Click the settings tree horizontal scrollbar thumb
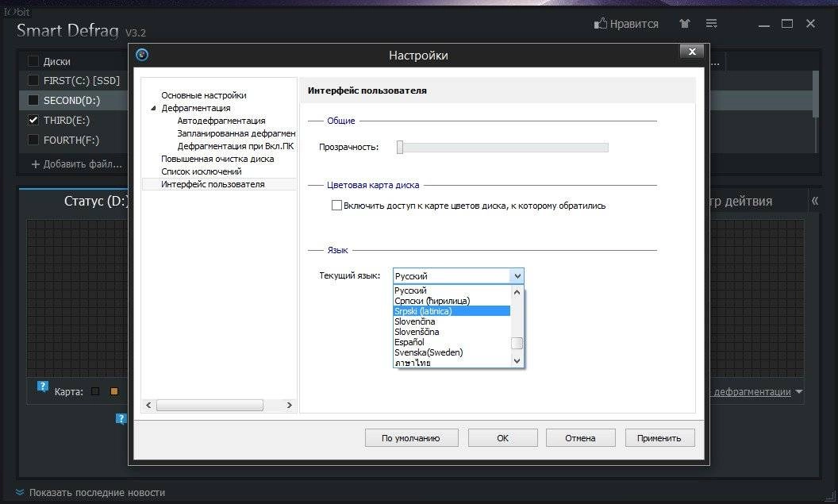Screen dimensions: 838x504 click(209, 405)
